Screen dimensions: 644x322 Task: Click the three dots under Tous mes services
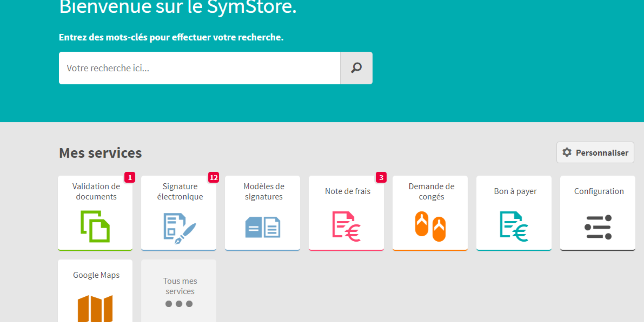coord(179,304)
